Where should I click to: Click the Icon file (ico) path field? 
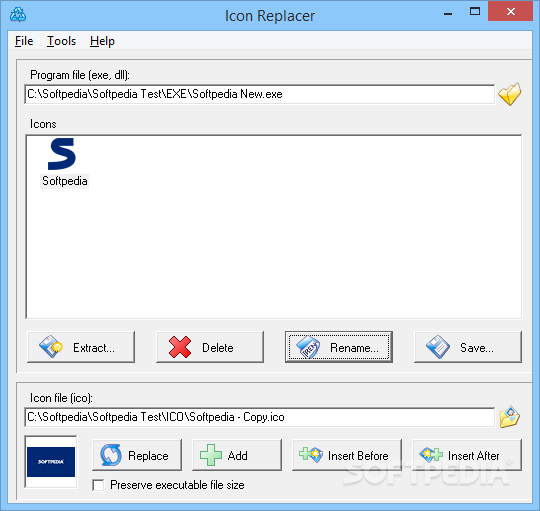click(260, 417)
